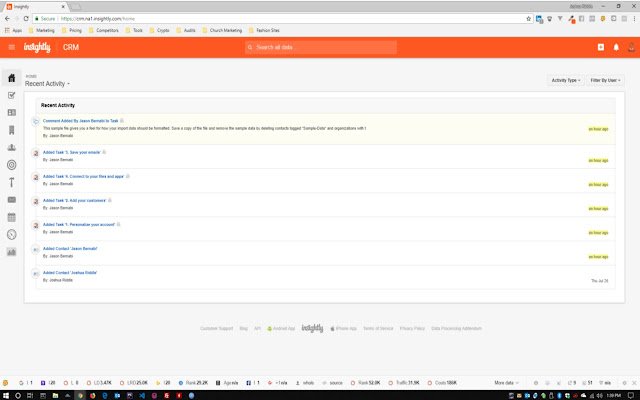Click the Privacy Policy footer link
Screen dimensions: 640x400
[412, 329]
